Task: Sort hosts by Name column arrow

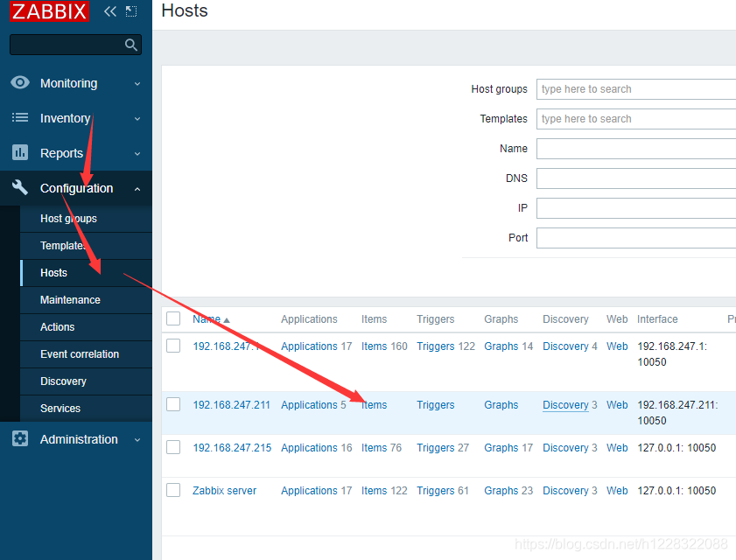Action: 227,320
